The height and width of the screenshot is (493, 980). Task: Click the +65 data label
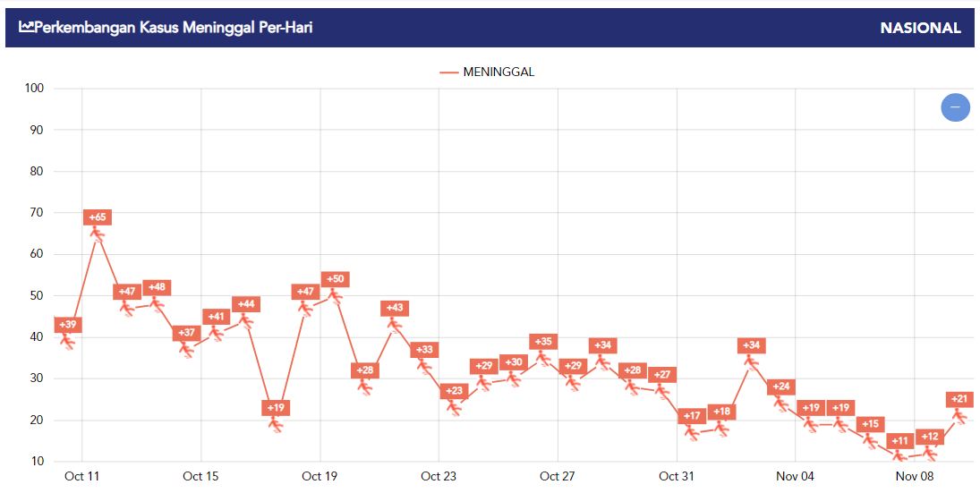(97, 217)
